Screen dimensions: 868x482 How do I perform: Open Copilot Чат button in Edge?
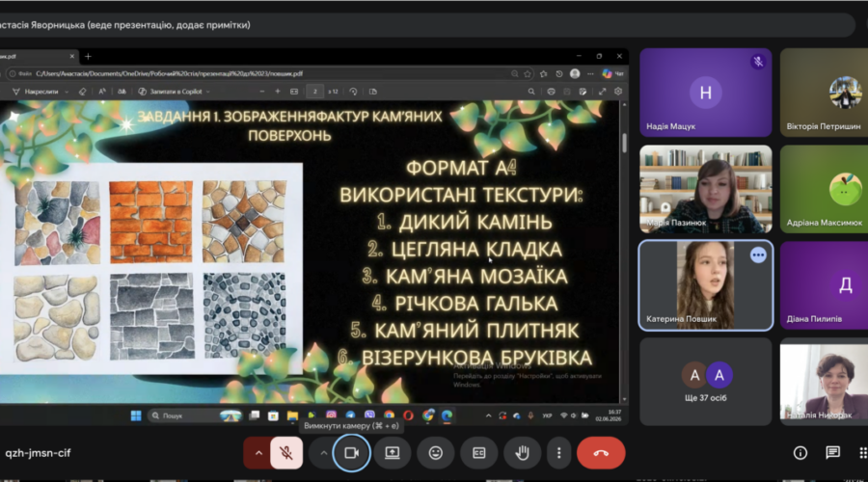(612, 73)
